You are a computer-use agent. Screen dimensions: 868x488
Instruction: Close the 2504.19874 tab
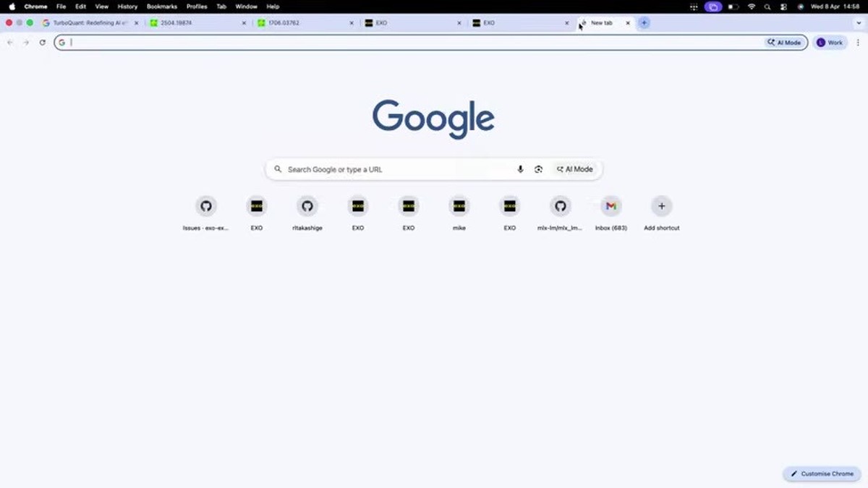point(244,23)
